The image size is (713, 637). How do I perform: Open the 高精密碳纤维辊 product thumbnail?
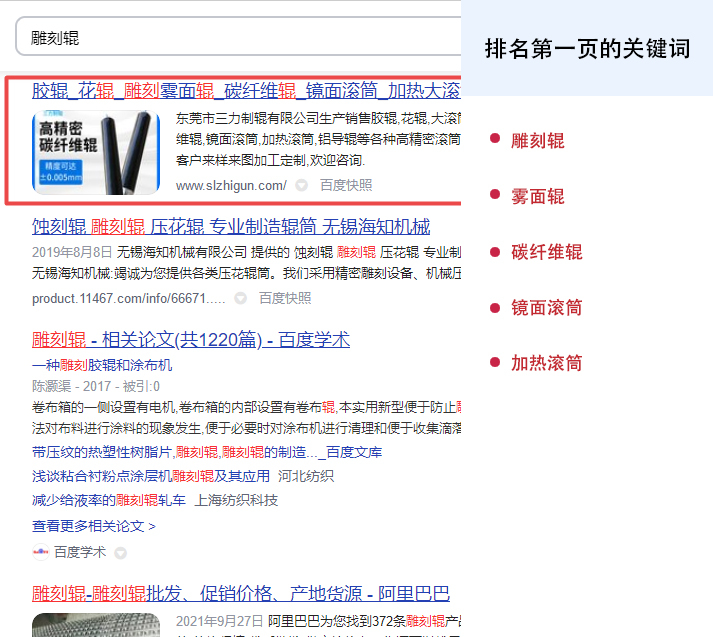pos(96,152)
